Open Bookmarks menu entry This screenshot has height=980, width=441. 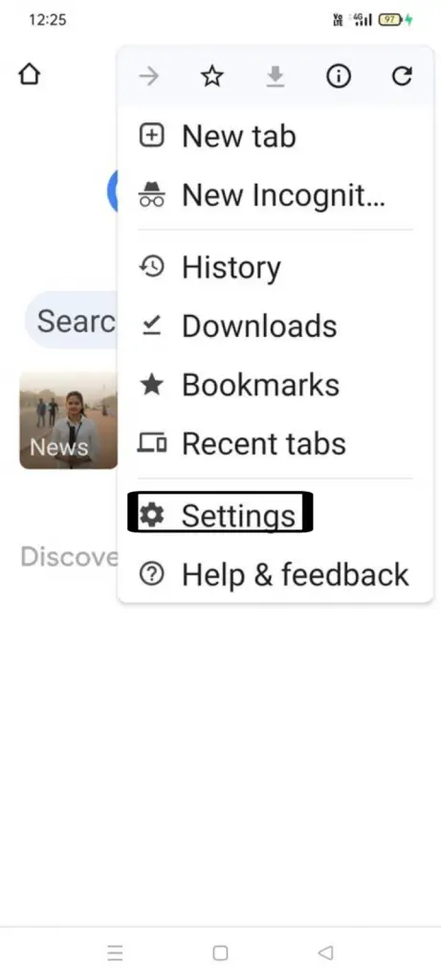(x=275, y=385)
